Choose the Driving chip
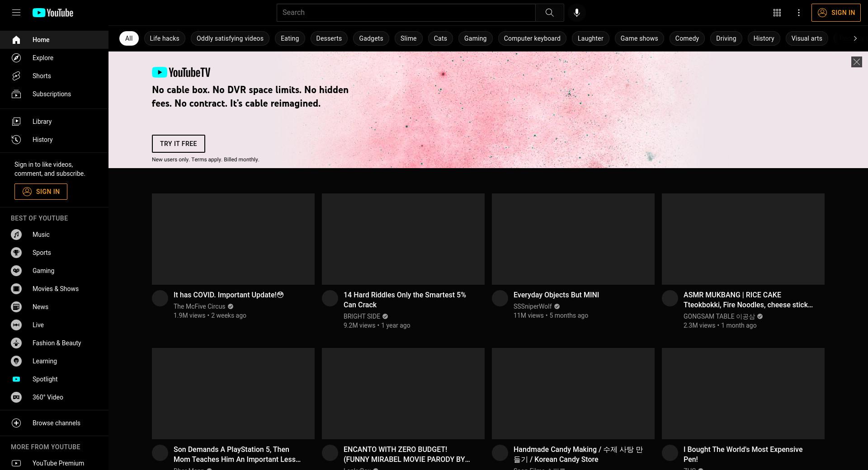Screen dimensions: 868x470 (x=726, y=38)
